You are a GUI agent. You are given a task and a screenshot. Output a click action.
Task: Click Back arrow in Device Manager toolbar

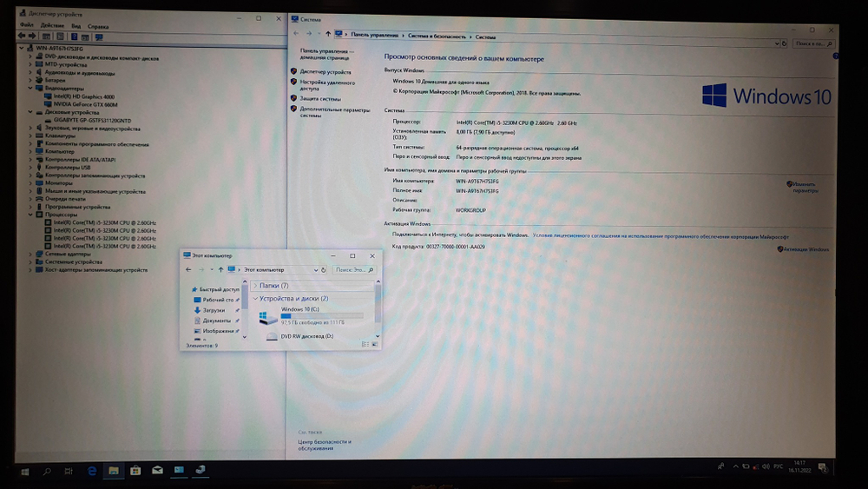[x=22, y=36]
